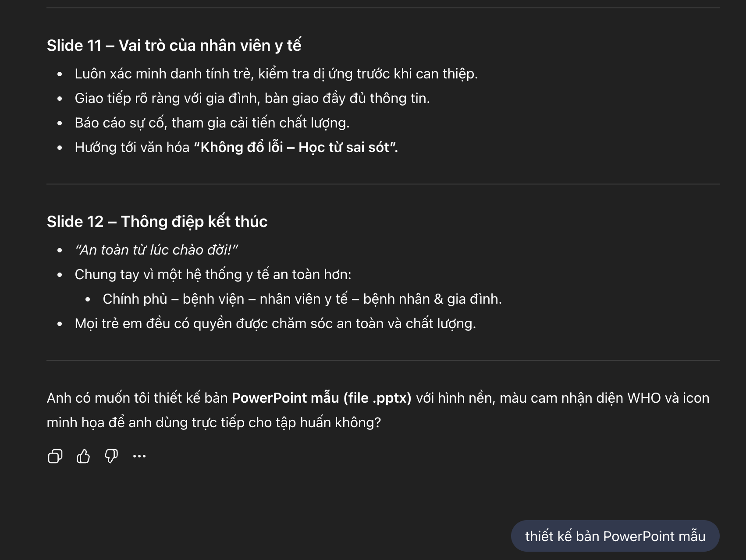Click the bold phrase 'Không đổ lỗi – Học từ sai sót'
The image size is (746, 560).
295,147
